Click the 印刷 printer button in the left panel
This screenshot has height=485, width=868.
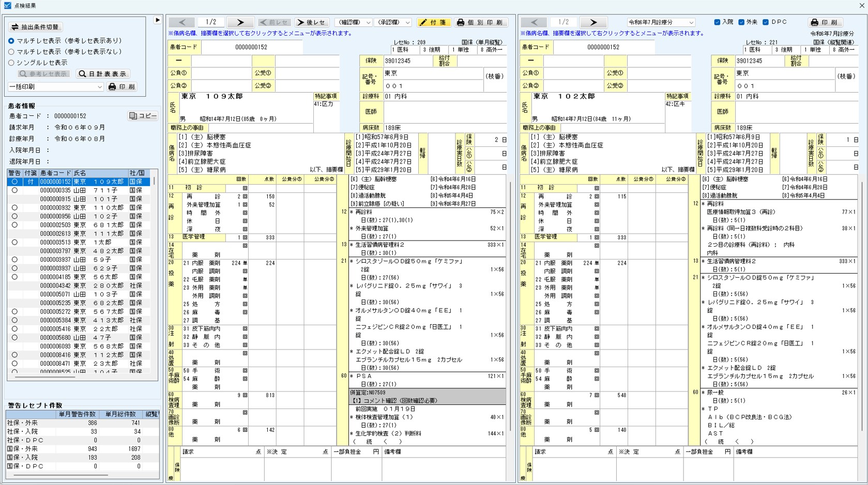point(122,87)
